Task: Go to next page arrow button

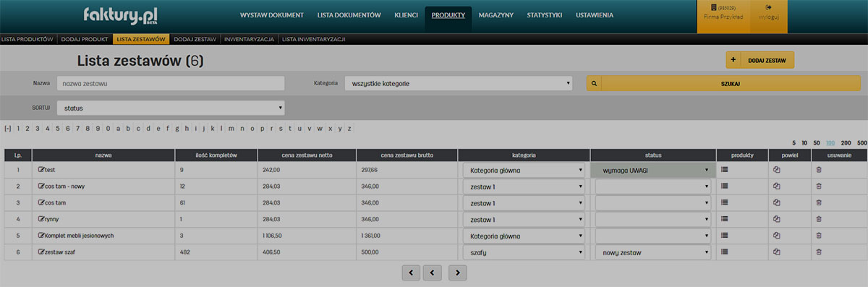Action: [458, 273]
